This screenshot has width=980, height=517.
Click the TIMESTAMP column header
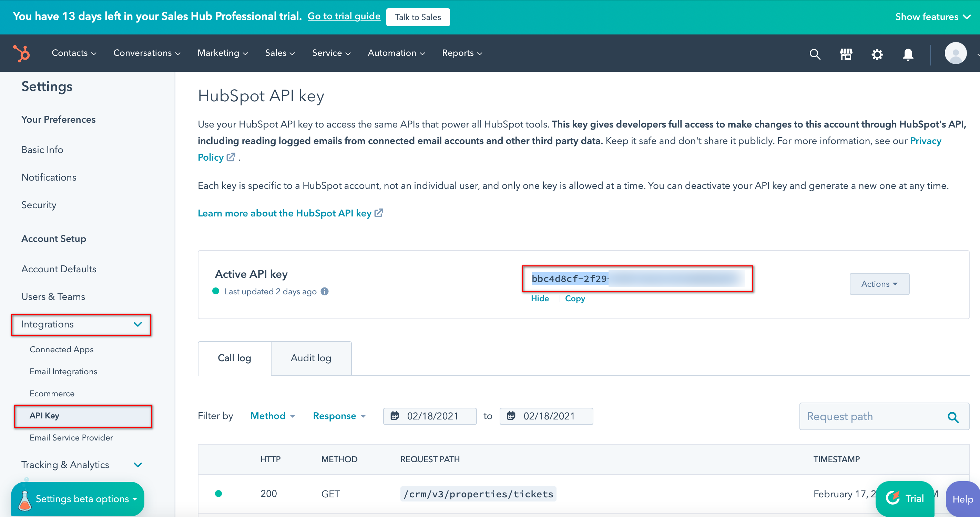836,459
